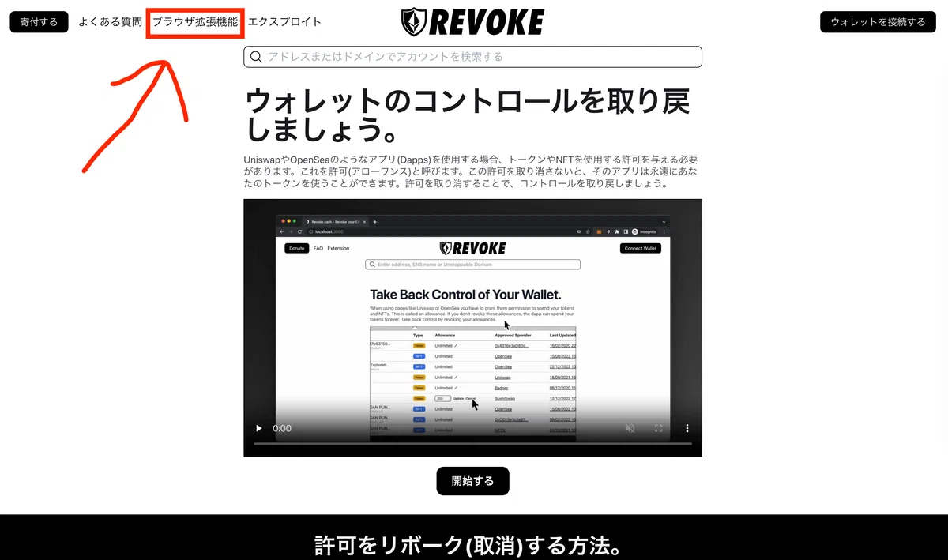
Task: Click the 0:00 video time label
Action: pos(282,428)
